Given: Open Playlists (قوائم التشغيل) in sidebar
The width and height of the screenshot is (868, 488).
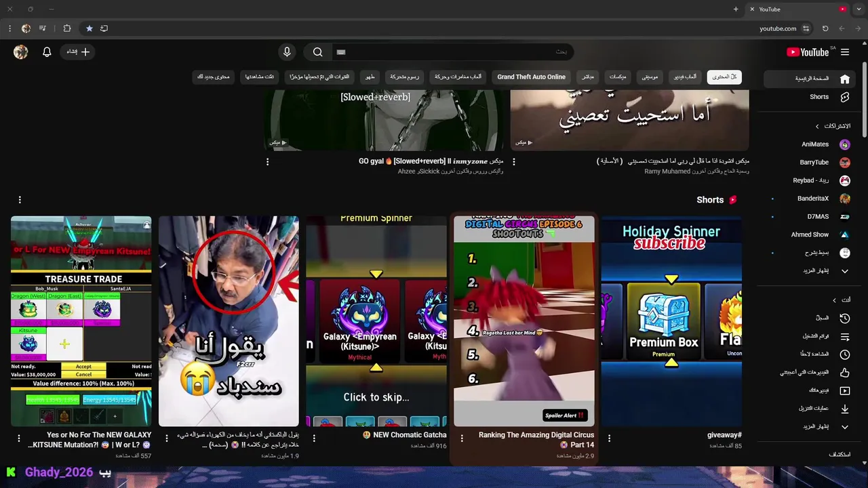Looking at the screenshot, I should (x=810, y=336).
